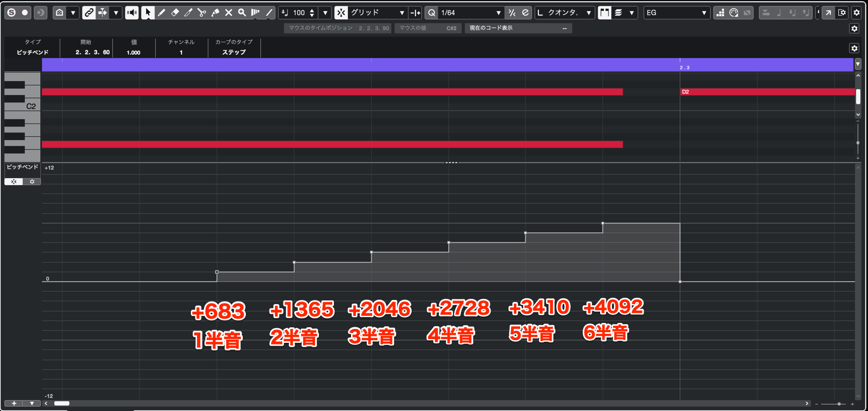This screenshot has width=868, height=411.
Task: Select the Comb/Time Warp tool
Action: (x=256, y=12)
